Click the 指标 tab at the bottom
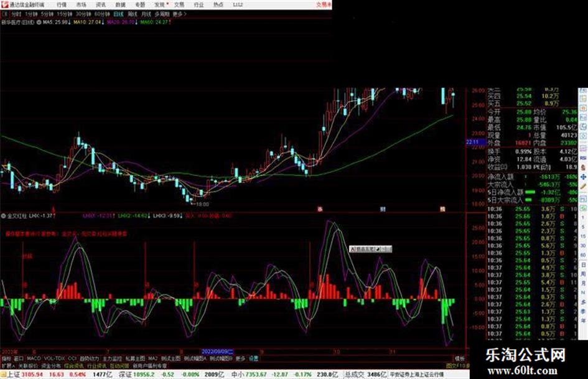588x379 pixels. click(6, 358)
